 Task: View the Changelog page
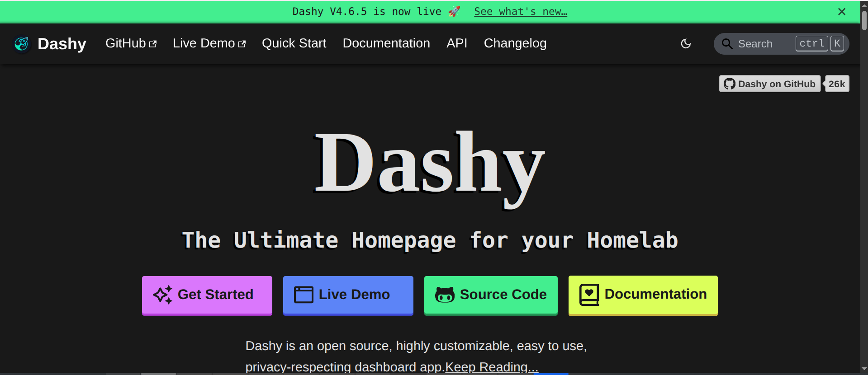[515, 43]
